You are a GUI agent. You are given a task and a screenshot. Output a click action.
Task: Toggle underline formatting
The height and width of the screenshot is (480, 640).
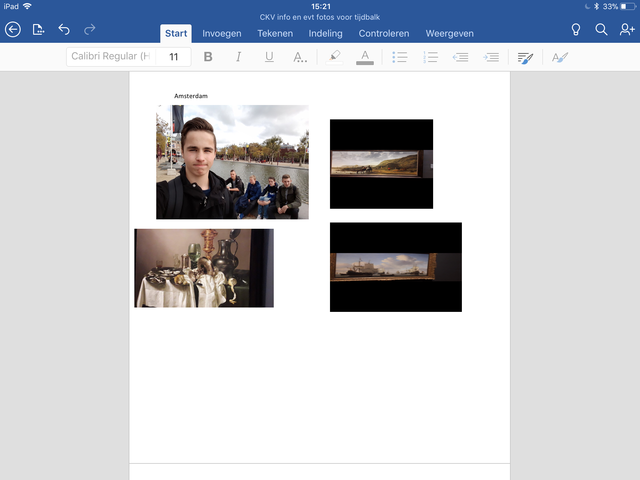pos(269,57)
